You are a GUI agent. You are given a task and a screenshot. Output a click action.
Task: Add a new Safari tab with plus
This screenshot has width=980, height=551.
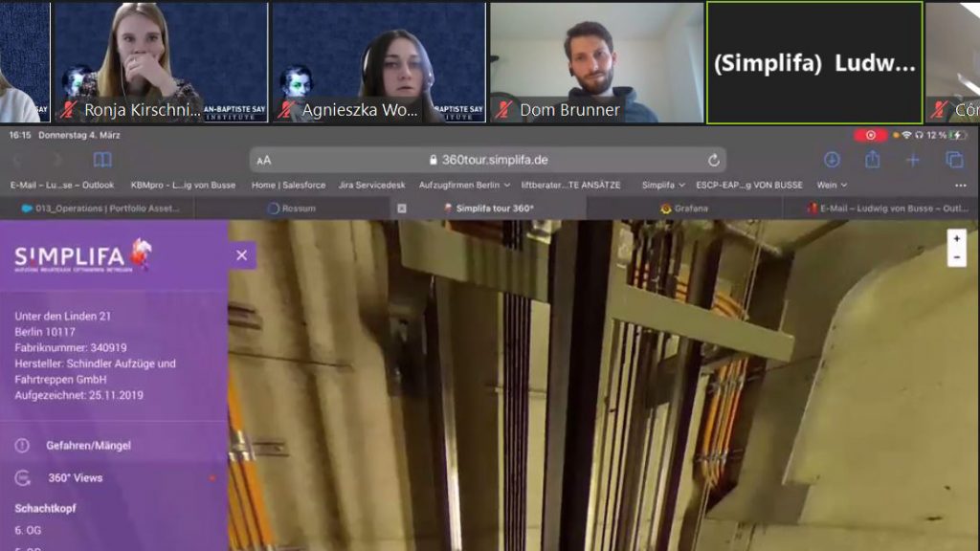coord(912,160)
